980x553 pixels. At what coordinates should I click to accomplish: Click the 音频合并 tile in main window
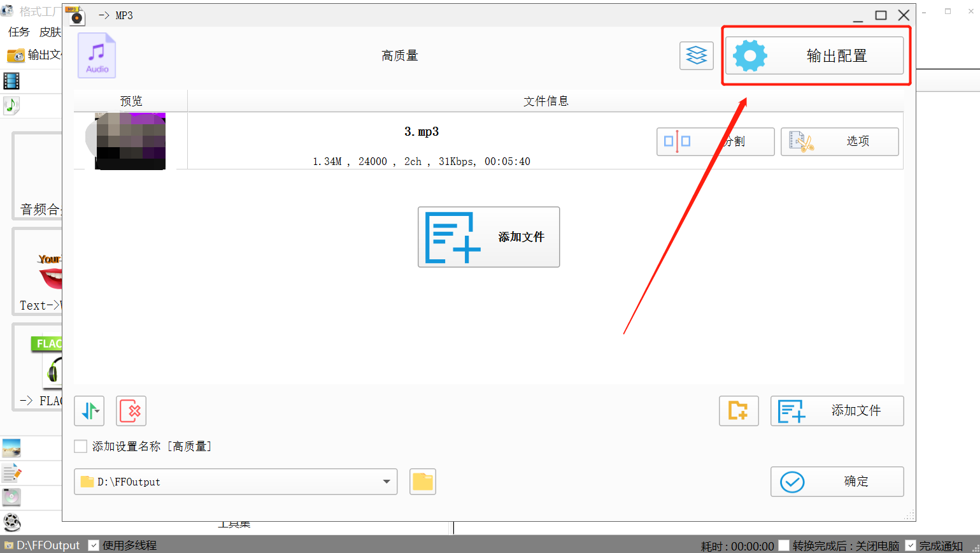(38, 176)
